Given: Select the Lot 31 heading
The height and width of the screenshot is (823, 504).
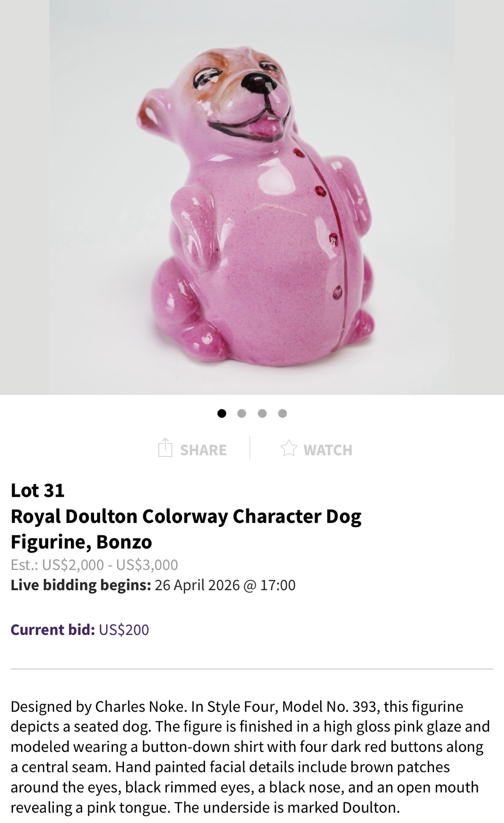Looking at the screenshot, I should pos(37,490).
